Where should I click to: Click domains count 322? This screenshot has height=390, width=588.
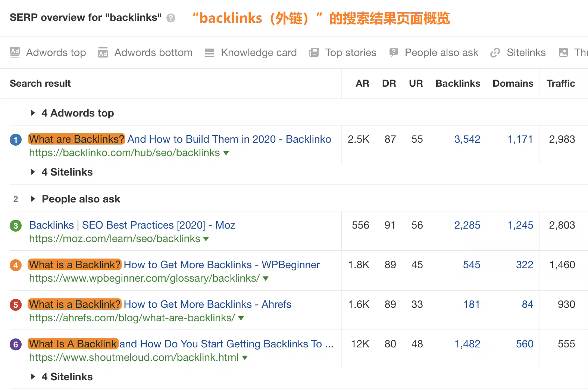coord(525,265)
